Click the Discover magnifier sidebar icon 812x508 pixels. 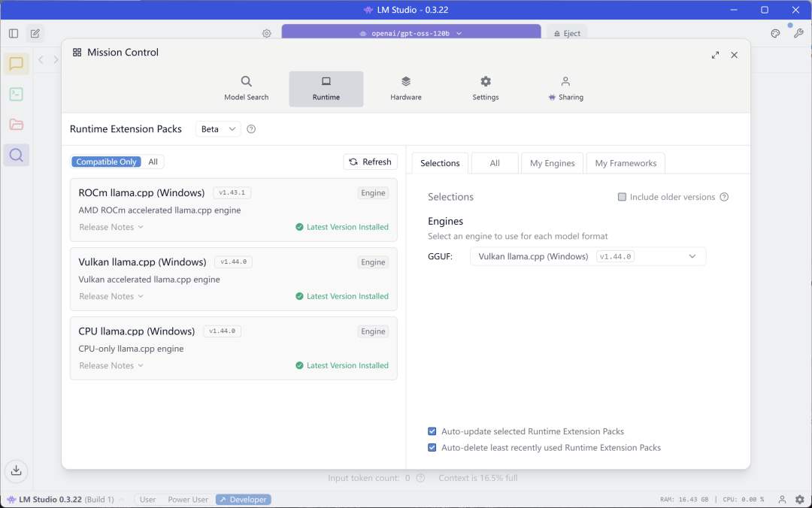click(16, 156)
